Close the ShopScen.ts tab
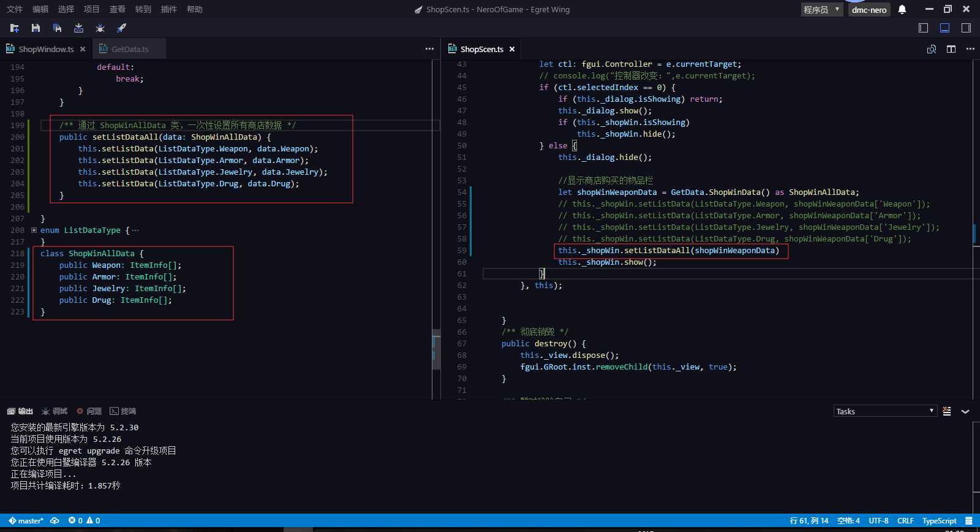 pyautogui.click(x=512, y=49)
